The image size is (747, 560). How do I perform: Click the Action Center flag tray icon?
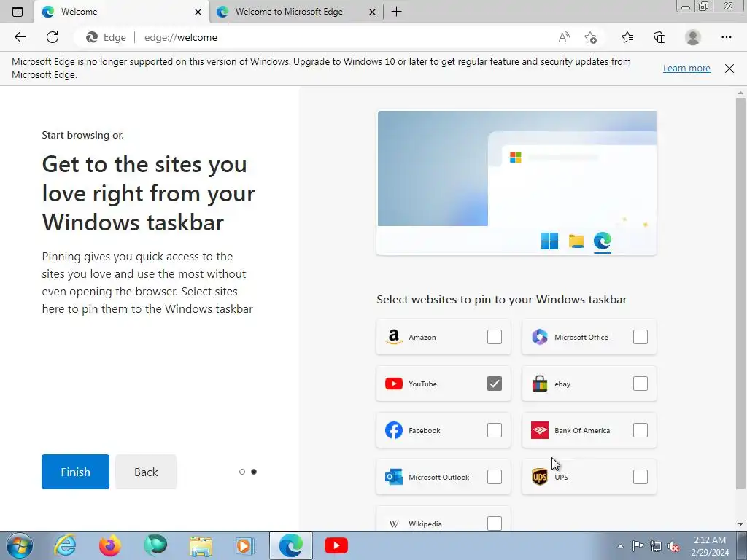[638, 546]
